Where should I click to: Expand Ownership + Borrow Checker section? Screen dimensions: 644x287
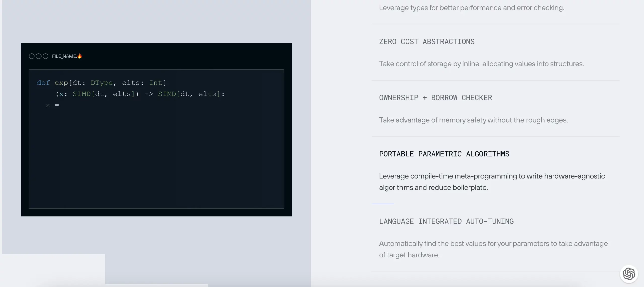[435, 98]
